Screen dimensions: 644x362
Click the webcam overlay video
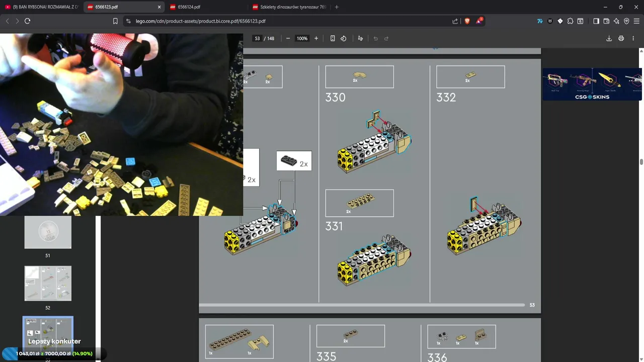(121, 125)
